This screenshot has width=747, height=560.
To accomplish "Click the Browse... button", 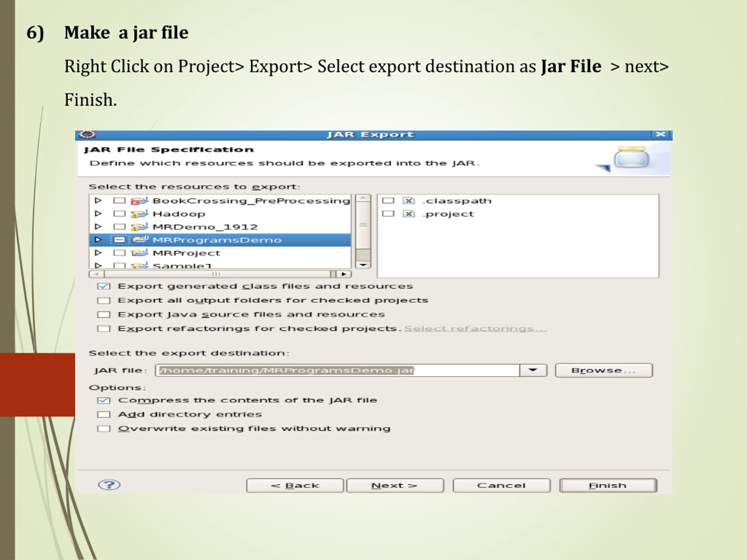I will click(x=604, y=370).
